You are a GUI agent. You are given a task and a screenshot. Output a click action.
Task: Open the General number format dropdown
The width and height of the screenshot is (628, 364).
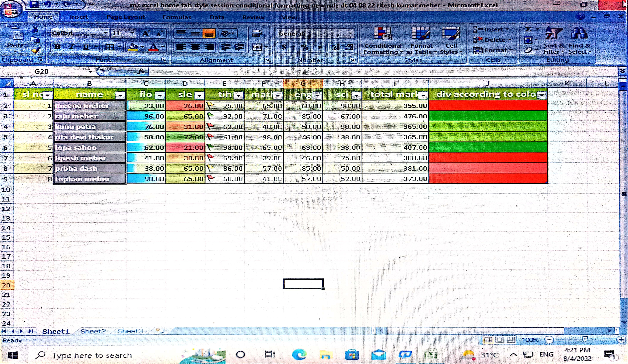(x=351, y=33)
